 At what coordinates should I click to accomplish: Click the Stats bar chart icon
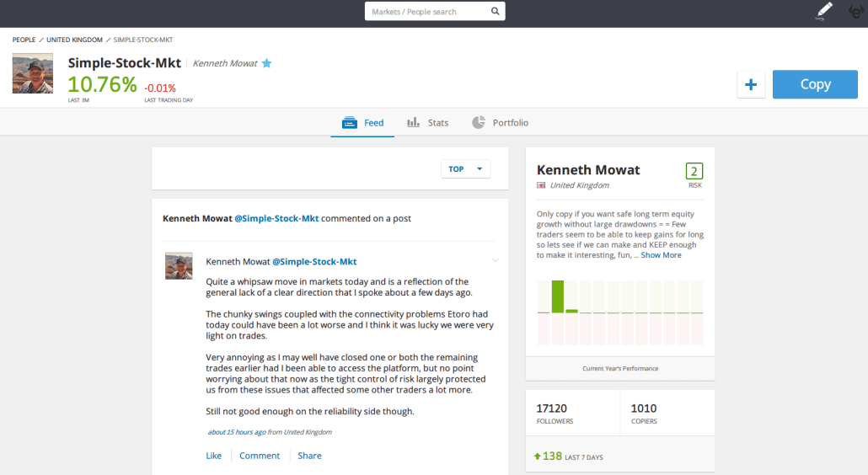[x=414, y=122]
